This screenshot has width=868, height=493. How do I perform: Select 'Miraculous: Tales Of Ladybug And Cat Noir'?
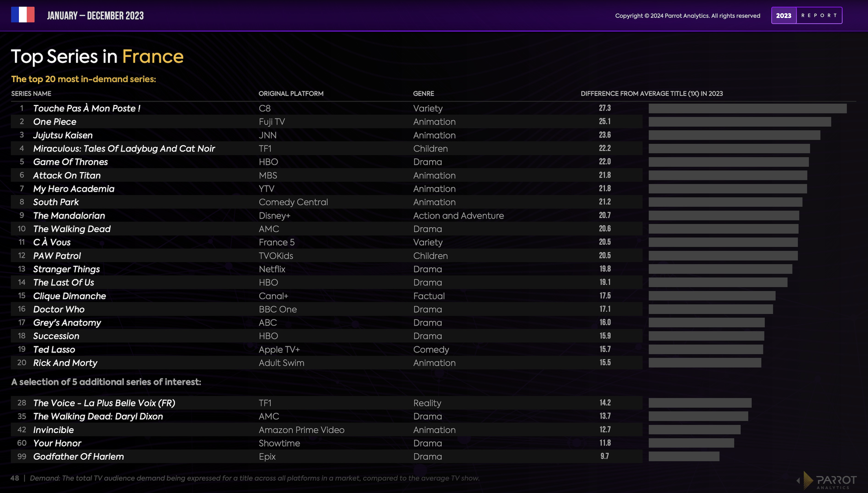[x=124, y=148]
